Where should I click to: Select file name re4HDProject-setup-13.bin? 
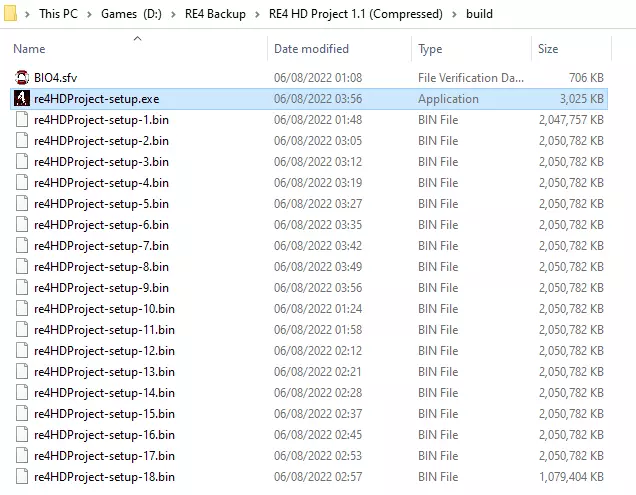104,372
